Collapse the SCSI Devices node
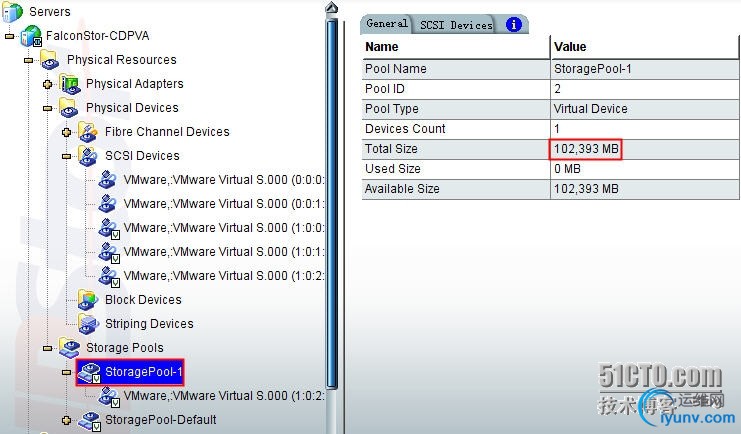 pos(67,156)
